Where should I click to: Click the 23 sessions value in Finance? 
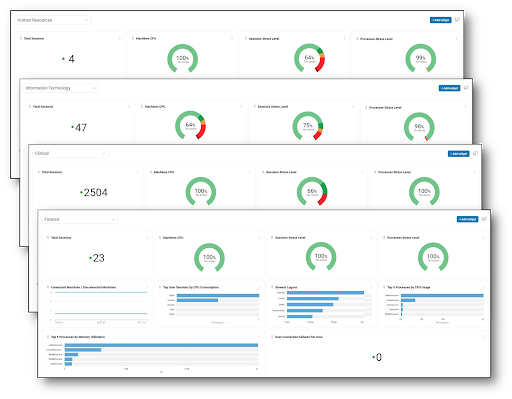[98, 258]
